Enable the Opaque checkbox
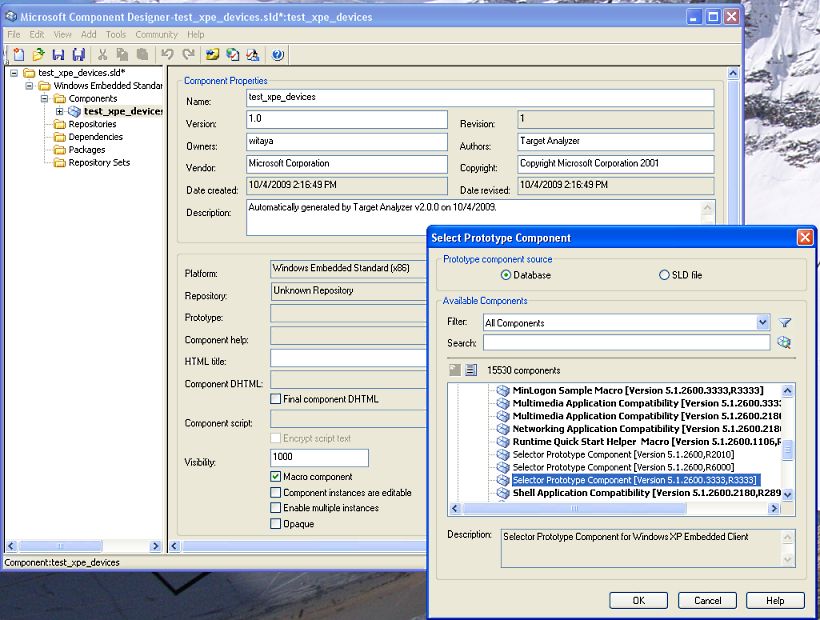The height and width of the screenshot is (620, 820). coord(276,523)
